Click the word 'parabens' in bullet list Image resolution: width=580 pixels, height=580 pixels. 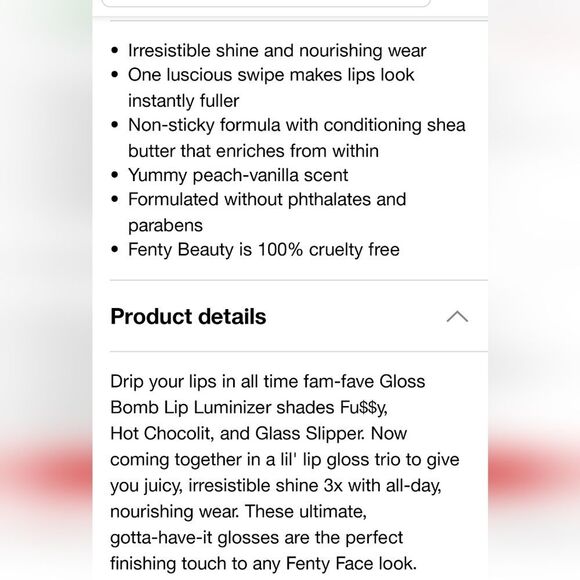pos(165,225)
